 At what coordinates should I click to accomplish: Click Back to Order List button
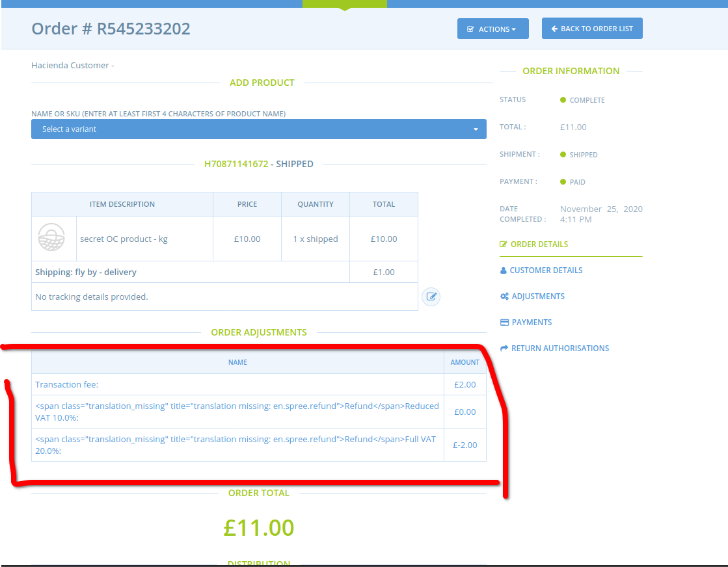[x=592, y=29]
